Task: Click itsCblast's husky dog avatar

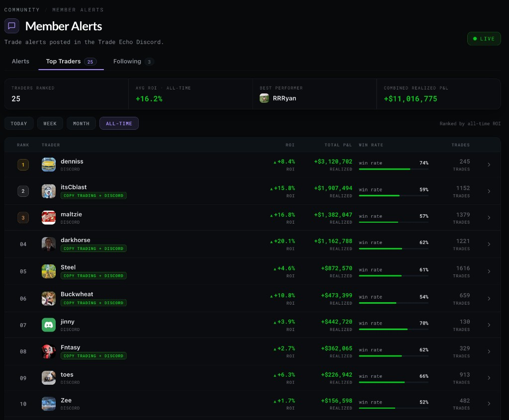Action: (x=49, y=191)
